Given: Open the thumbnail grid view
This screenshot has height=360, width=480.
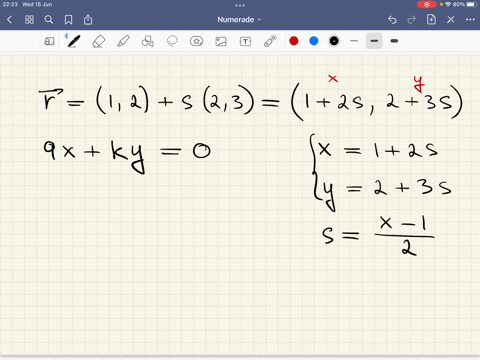Looking at the screenshot, I should click(x=29, y=20).
